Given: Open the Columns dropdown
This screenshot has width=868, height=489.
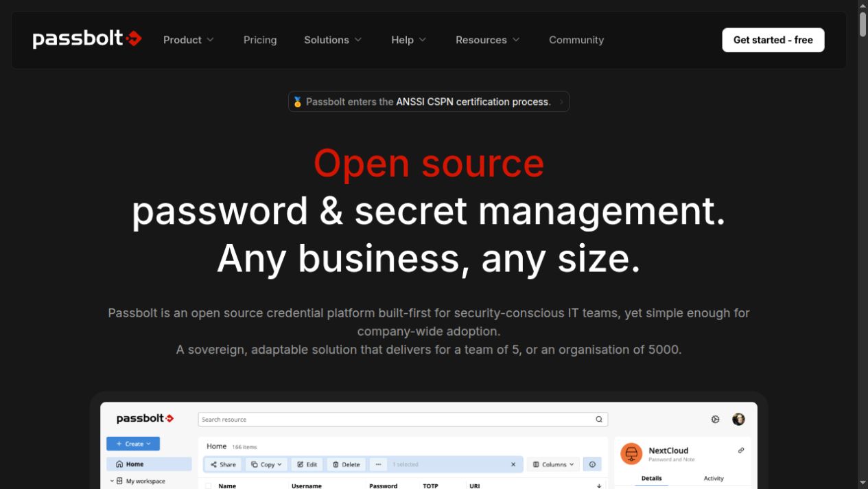Looking at the screenshot, I should [553, 464].
